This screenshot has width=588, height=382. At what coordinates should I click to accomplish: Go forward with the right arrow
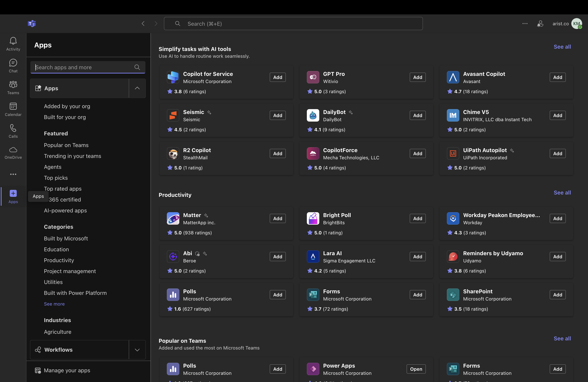156,24
